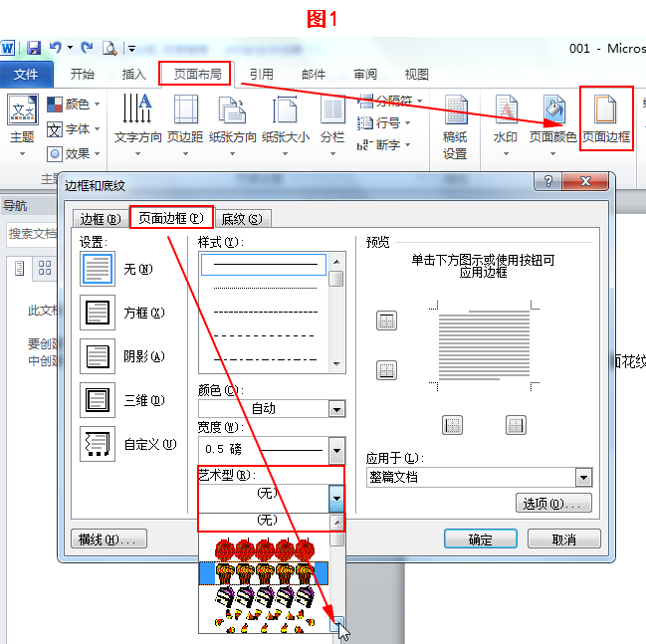
Task: Select the 自定义(U) custom border setting
Action: click(98, 444)
